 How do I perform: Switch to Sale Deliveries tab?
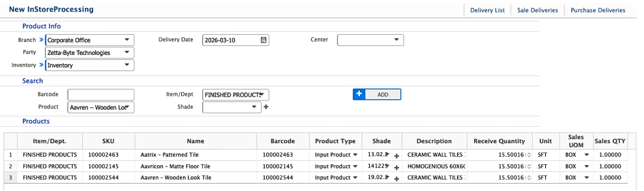(537, 10)
